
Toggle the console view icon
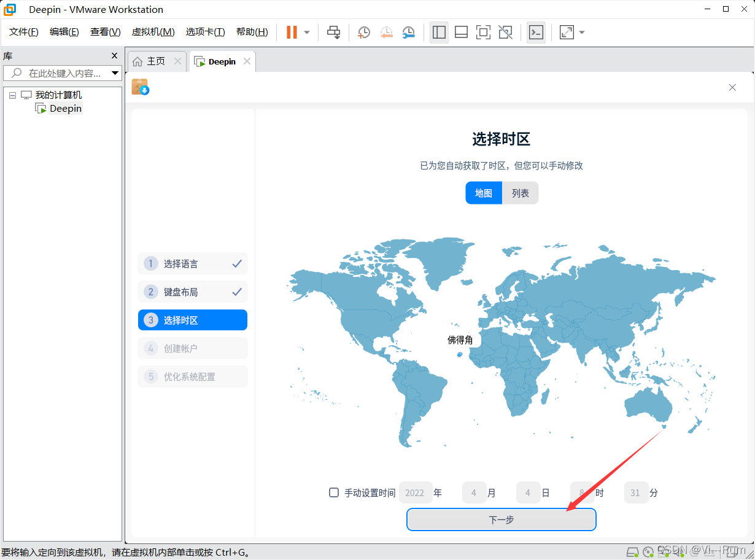pos(536,33)
